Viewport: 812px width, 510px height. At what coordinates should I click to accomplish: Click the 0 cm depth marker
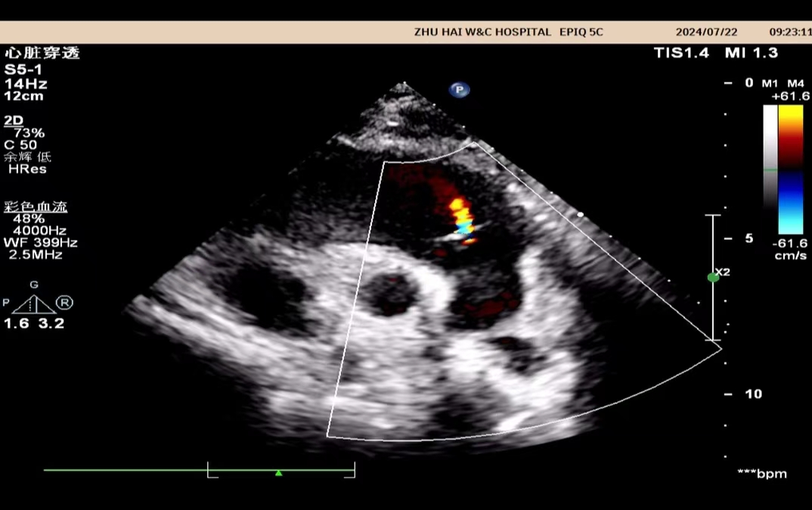point(748,82)
